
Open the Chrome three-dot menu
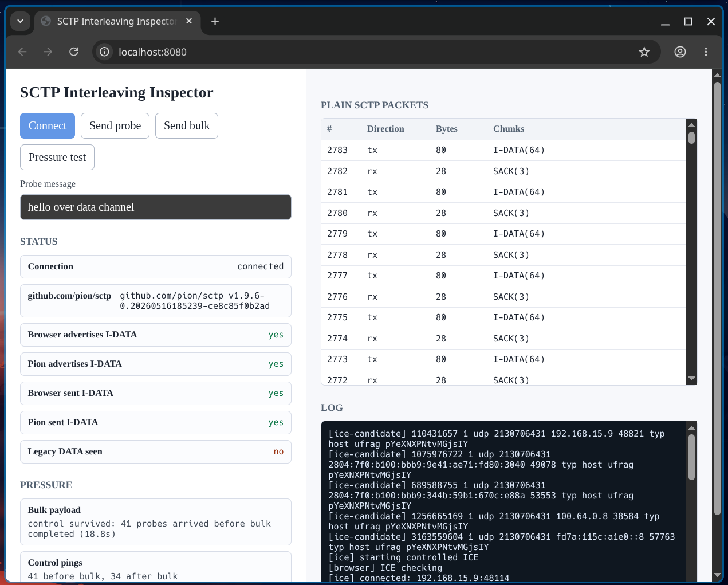(x=706, y=52)
